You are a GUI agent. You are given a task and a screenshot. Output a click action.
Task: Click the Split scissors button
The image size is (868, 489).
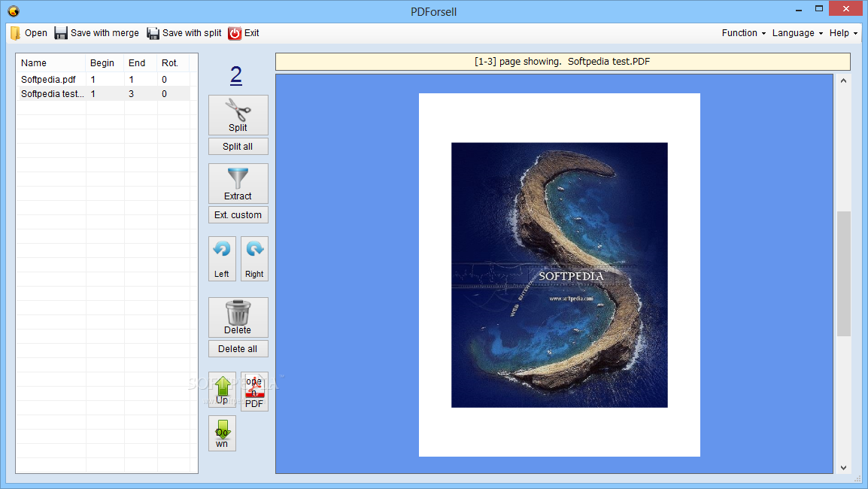point(238,115)
